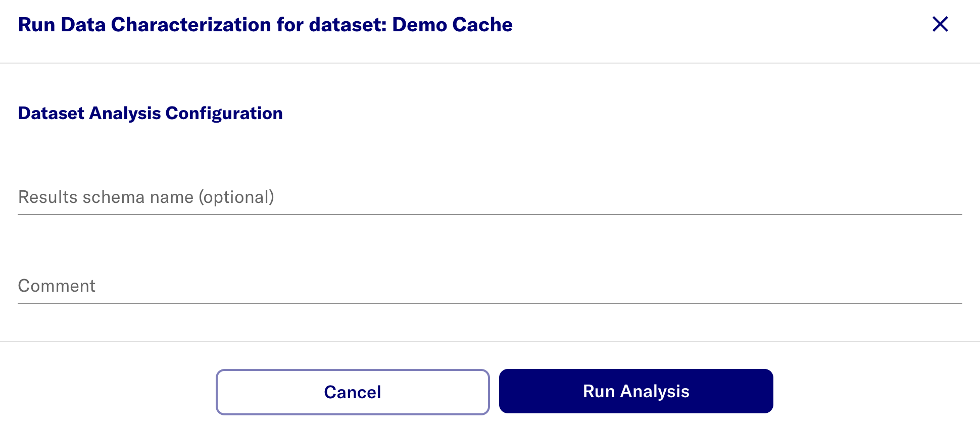Click the dark blue Run Analysis button
Image resolution: width=980 pixels, height=431 pixels.
tap(635, 392)
